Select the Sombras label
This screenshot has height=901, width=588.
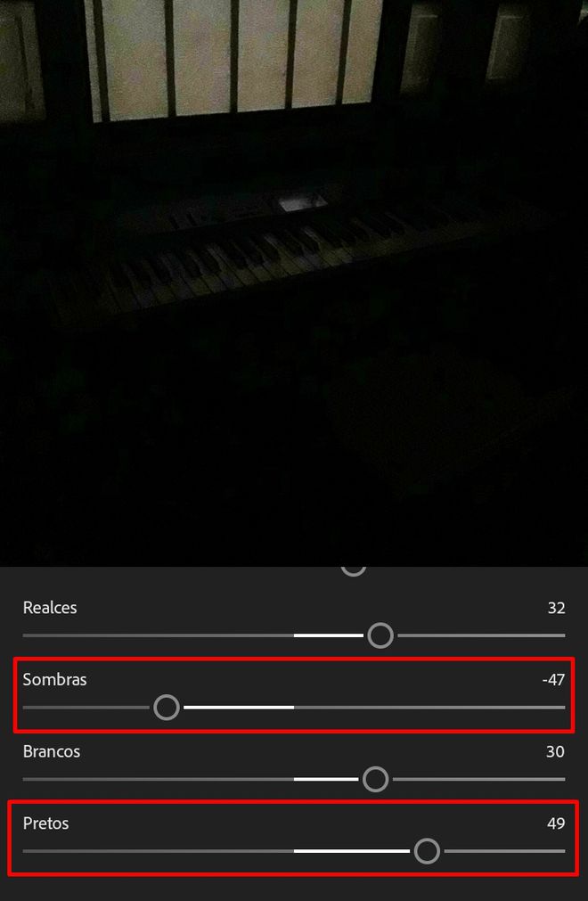[x=54, y=680]
